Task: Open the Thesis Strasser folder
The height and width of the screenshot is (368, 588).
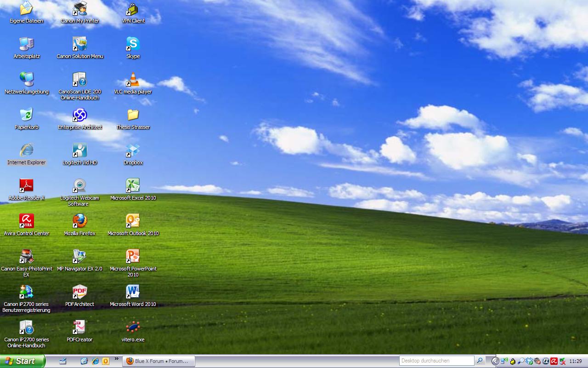Action: tap(133, 119)
